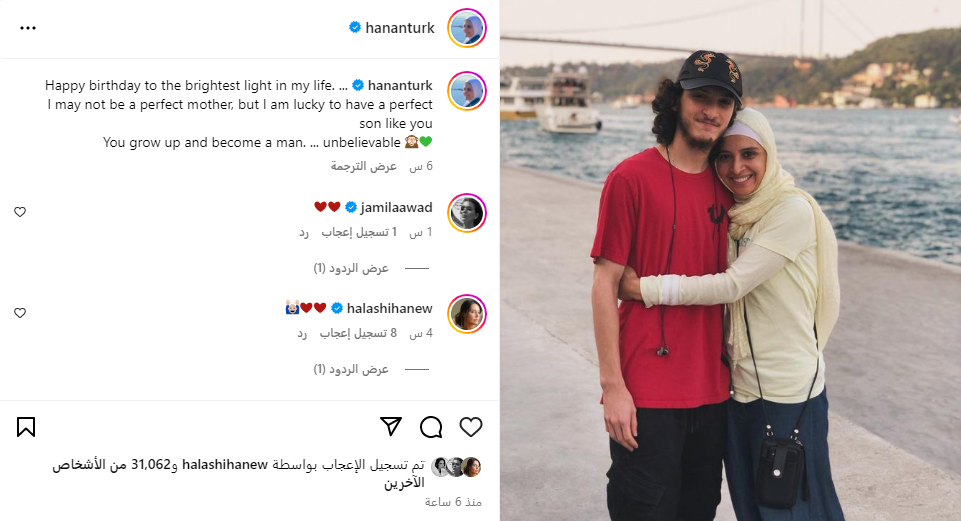Reply to jamilaawad's comment

pos(304,233)
